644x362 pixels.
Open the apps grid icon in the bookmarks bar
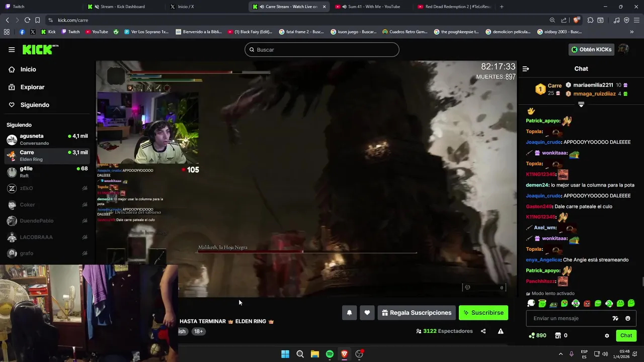[x=7, y=32]
